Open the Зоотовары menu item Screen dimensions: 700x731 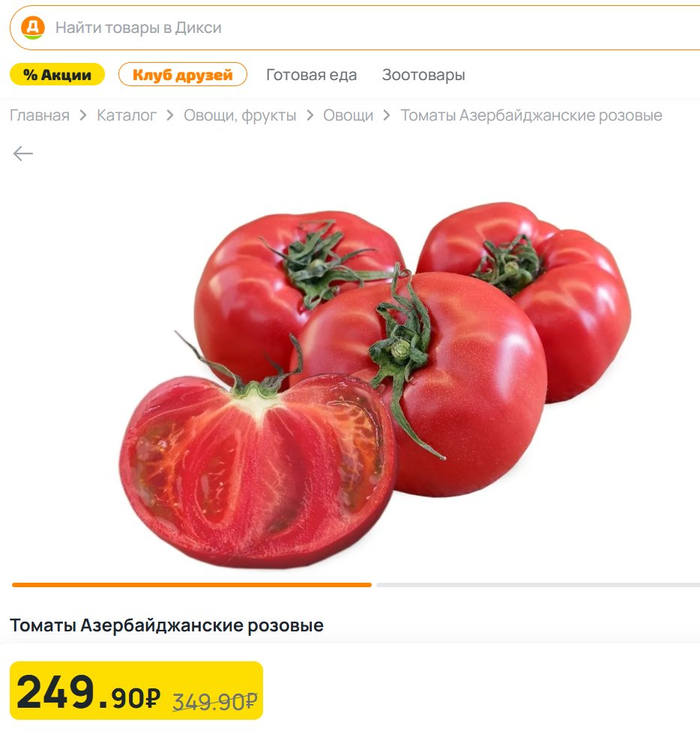click(423, 75)
